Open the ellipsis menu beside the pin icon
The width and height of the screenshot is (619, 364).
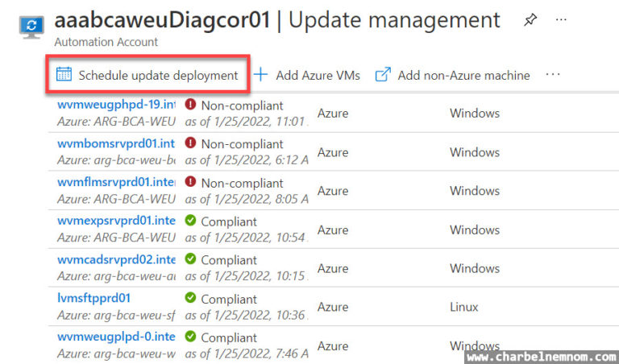tap(561, 19)
